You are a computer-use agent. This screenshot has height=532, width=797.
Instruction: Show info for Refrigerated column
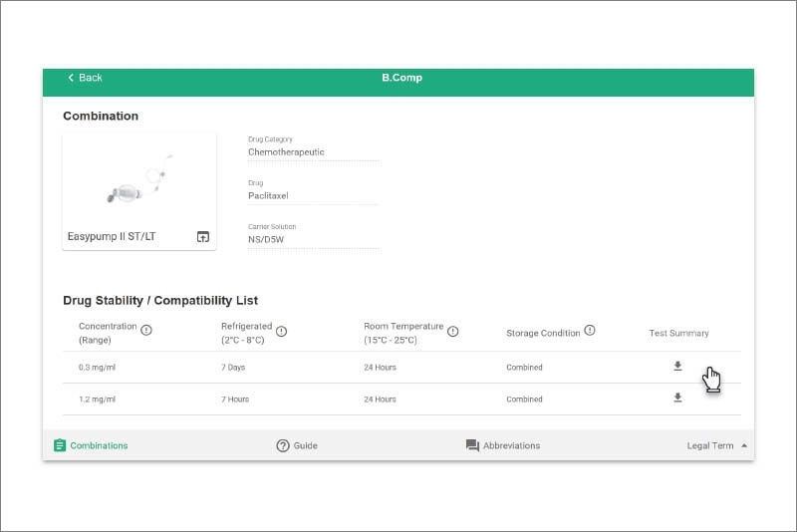282,332
